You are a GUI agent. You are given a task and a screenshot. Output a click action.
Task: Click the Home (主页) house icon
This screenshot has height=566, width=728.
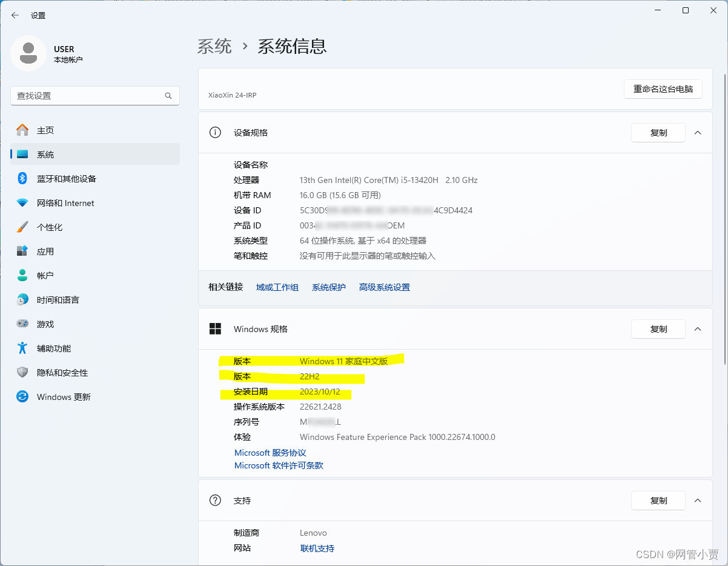point(22,130)
